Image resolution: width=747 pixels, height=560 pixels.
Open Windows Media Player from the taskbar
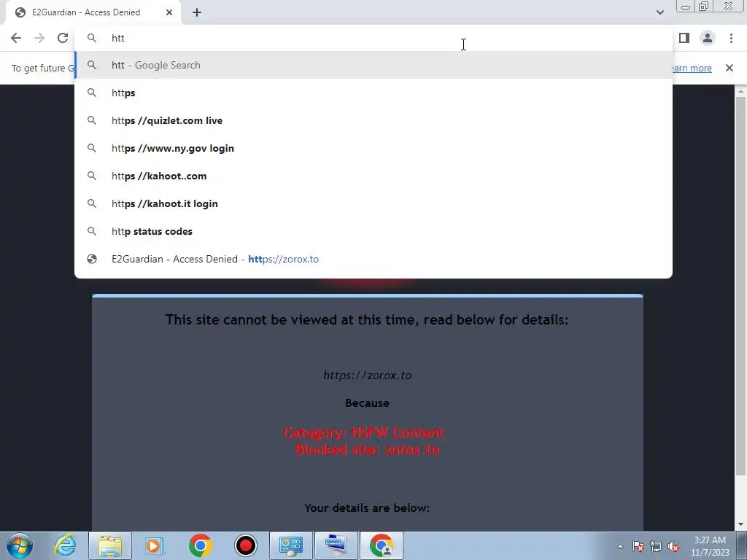coord(155,545)
